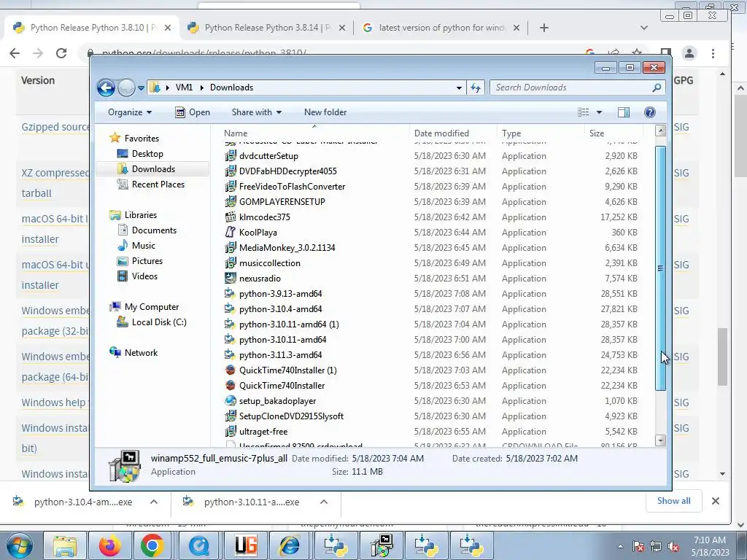Select the setup_bakadoplayer file icon
747x560 pixels.
click(231, 401)
